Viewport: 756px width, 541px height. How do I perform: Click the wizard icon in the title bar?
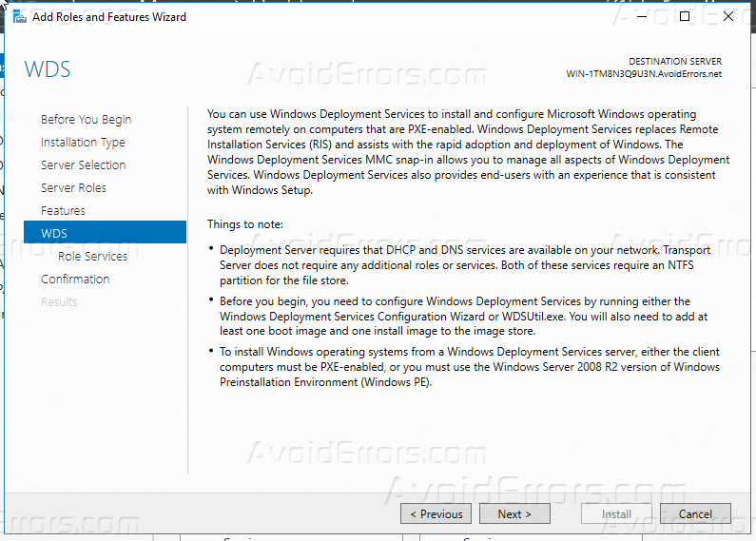[x=19, y=17]
